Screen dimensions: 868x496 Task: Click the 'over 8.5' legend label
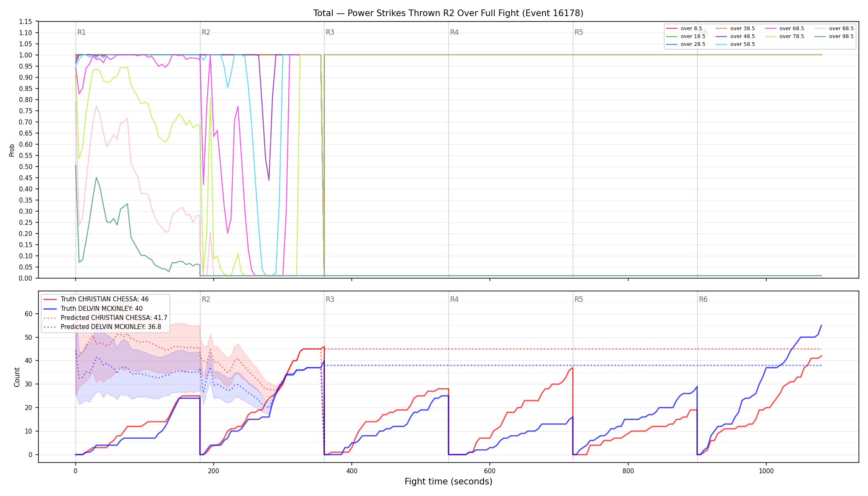coord(691,29)
